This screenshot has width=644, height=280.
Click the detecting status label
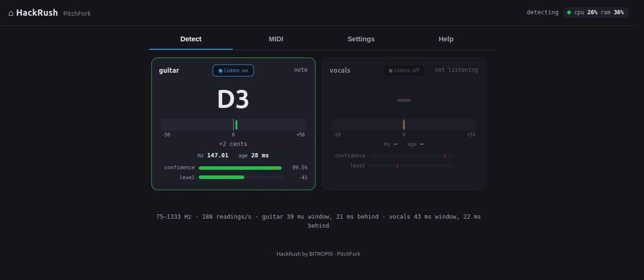tap(542, 12)
